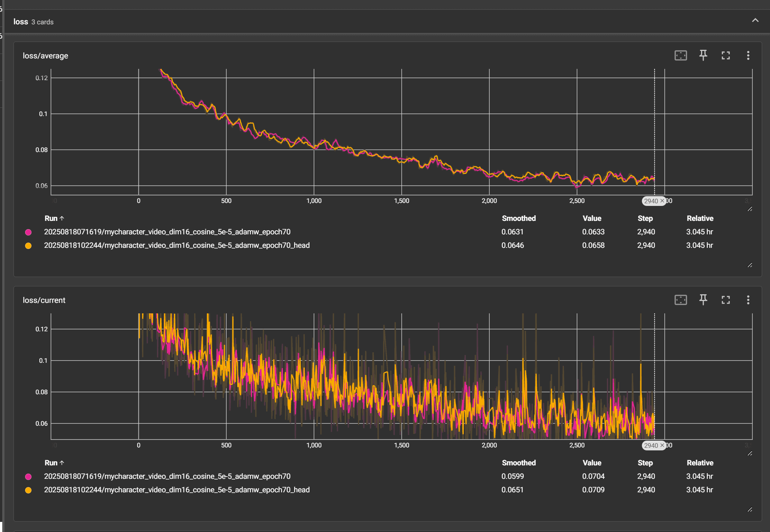
Task: Pin the loss/current card
Action: point(703,300)
